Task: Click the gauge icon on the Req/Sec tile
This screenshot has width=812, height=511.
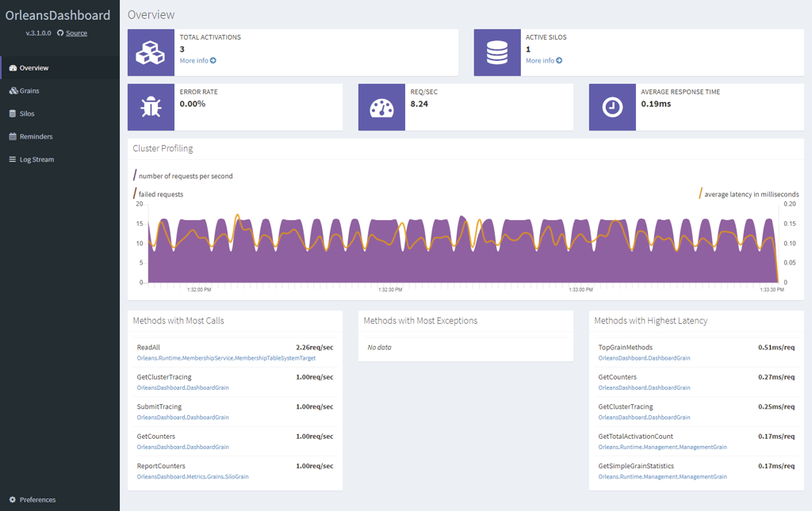Action: pos(381,107)
